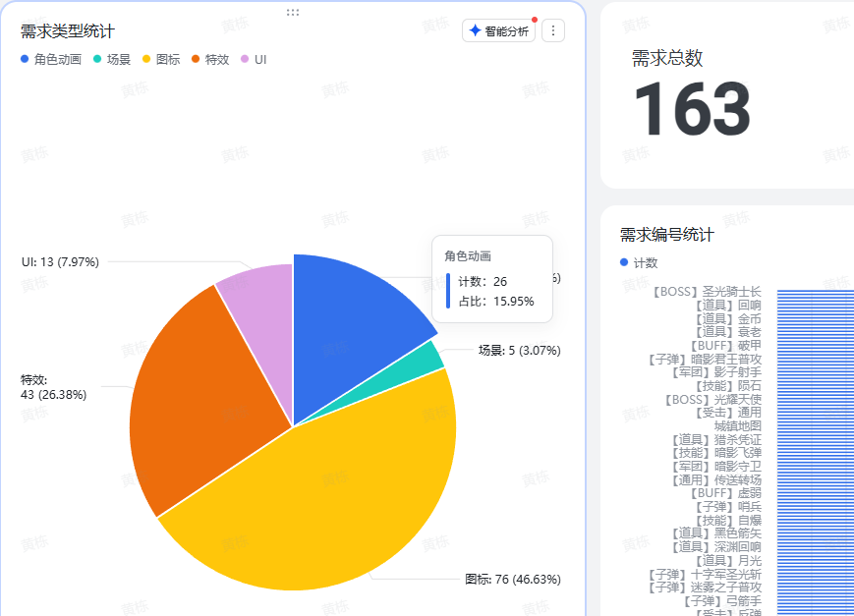
Task: Select the 图标 pie slice
Action: coord(314,491)
